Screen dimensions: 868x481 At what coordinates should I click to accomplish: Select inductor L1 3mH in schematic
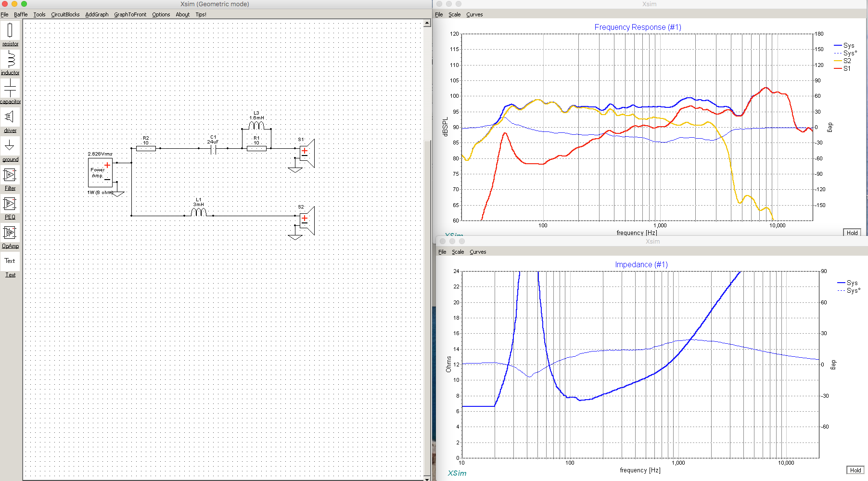coord(199,212)
